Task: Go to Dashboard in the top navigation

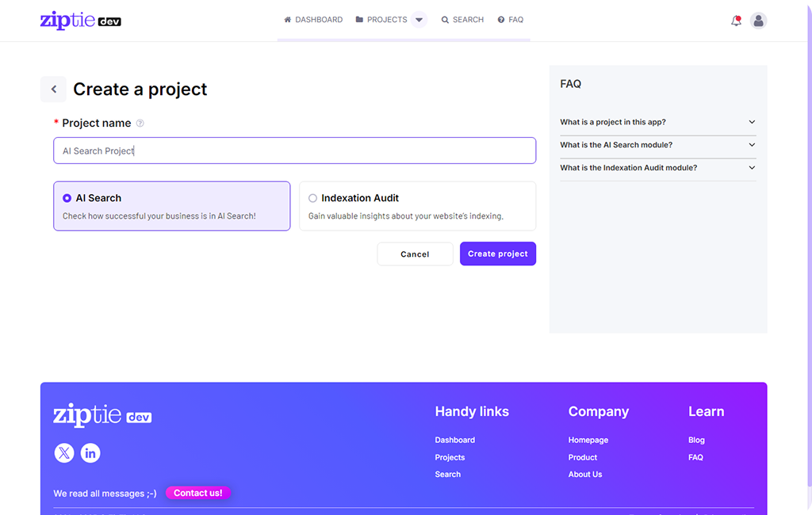Action: (x=313, y=20)
